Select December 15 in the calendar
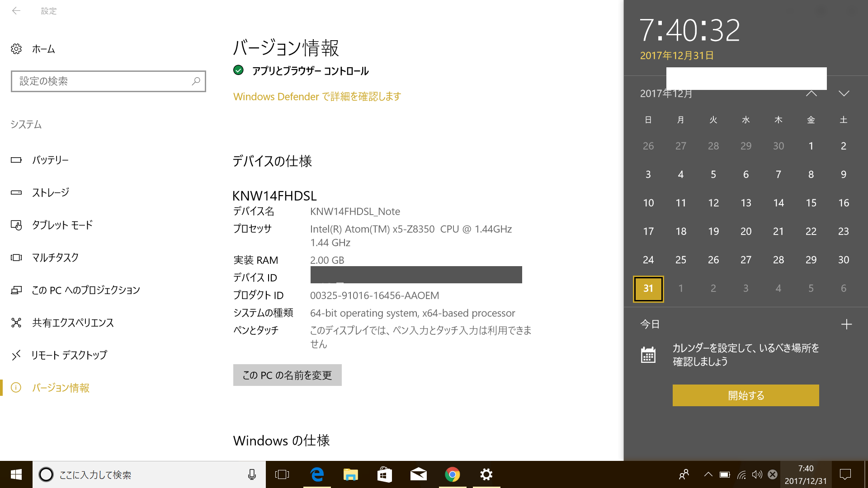The image size is (868, 488). 811,203
